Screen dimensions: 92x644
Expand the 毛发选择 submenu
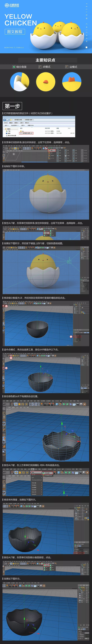pos(37,490)
